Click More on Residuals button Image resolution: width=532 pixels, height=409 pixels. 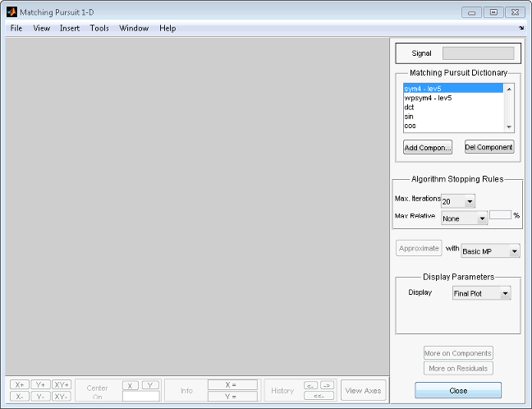458,368
